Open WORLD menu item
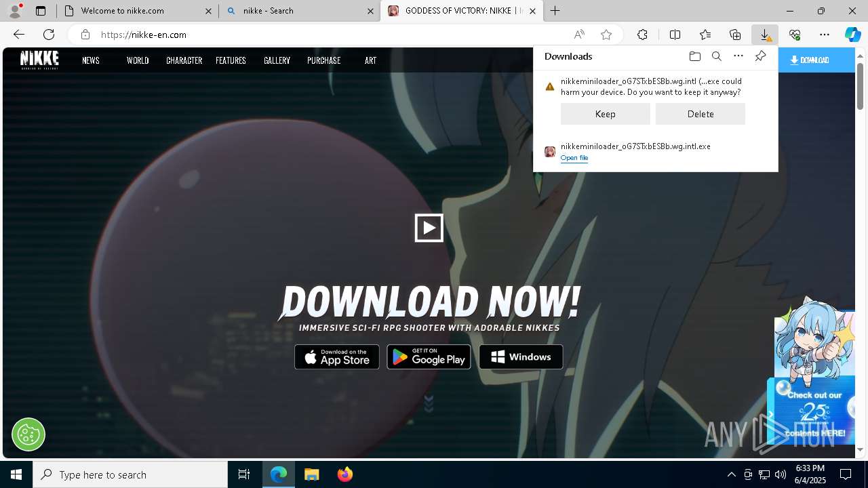Viewport: 868px width, 488px height. (138, 60)
